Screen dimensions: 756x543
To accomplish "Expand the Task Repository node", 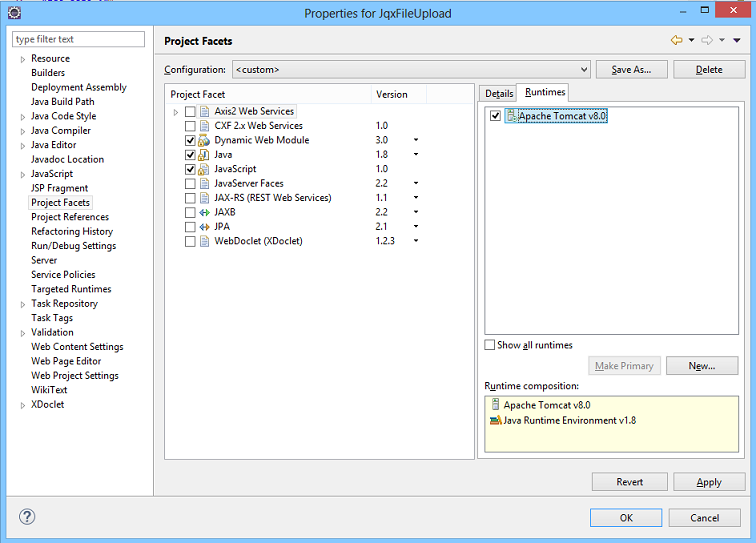I will (x=23, y=304).
